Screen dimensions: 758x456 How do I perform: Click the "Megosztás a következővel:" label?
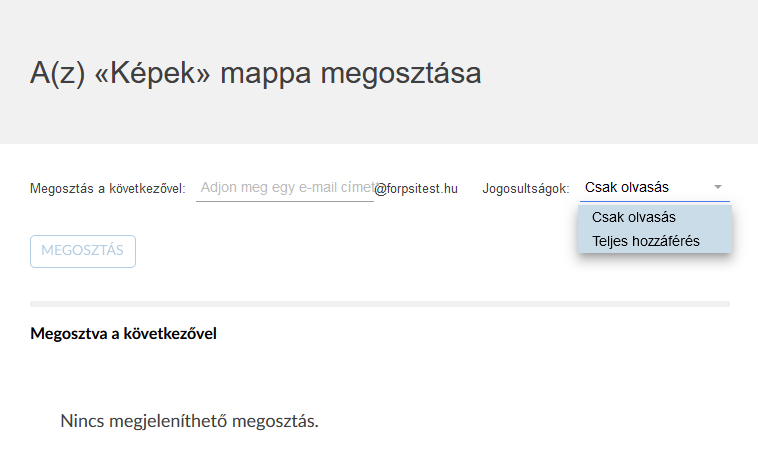pos(107,189)
